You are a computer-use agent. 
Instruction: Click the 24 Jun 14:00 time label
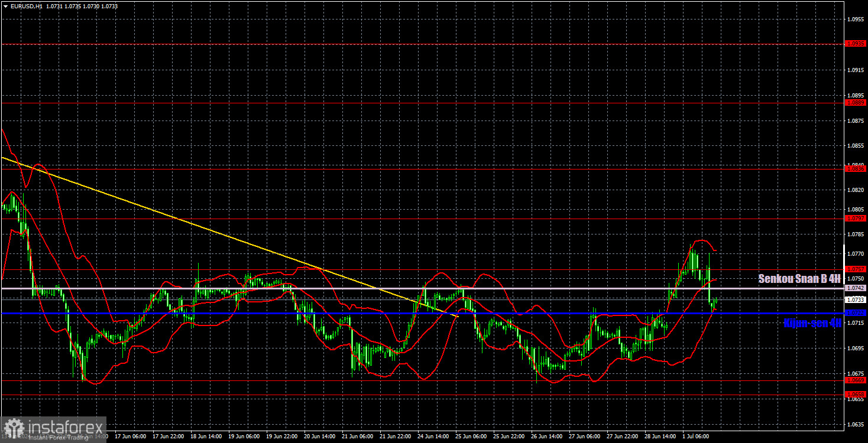point(433,437)
